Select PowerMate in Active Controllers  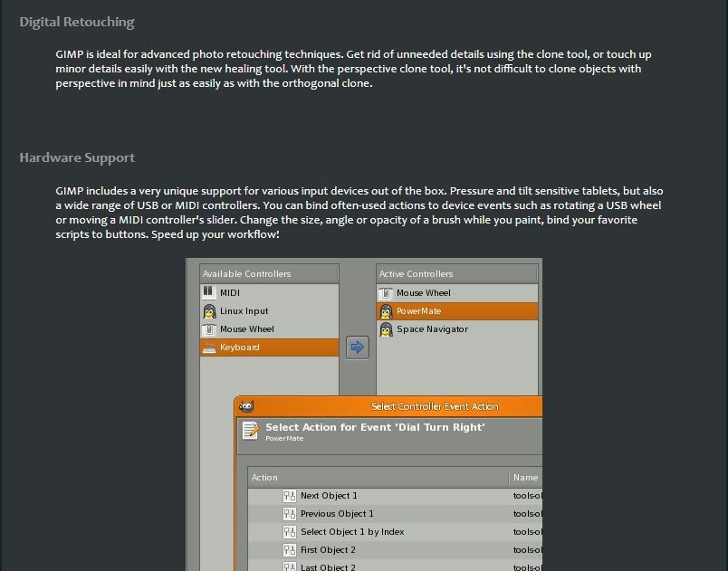tap(457, 311)
